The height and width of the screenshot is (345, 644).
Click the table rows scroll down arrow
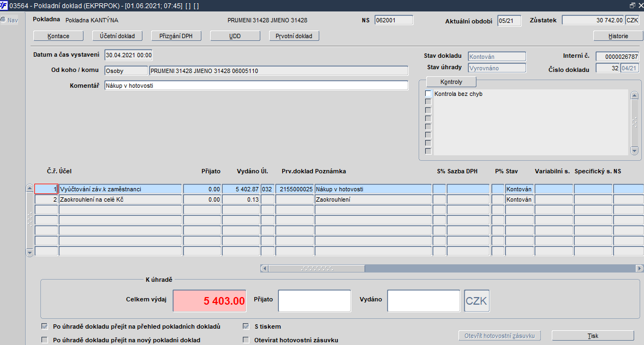point(29,253)
